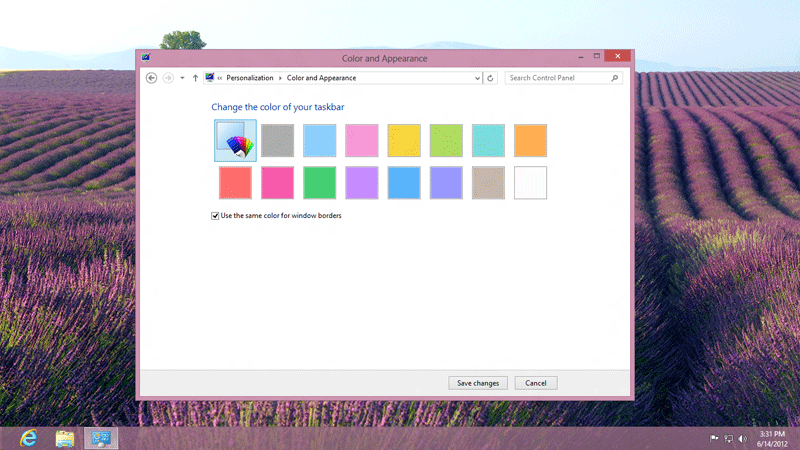The width and height of the screenshot is (800, 450).
Task: Refresh the Color and Appearance page
Action: 491,78
